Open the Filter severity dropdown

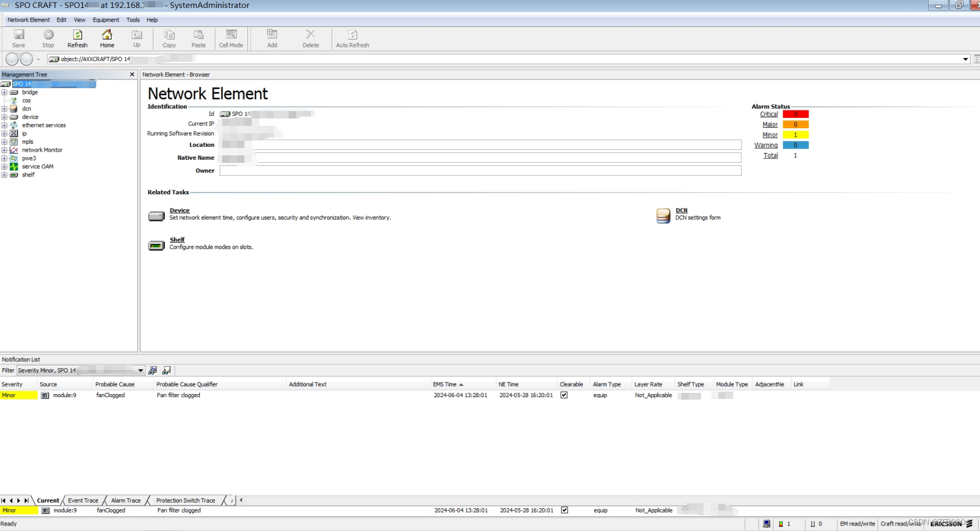pyautogui.click(x=141, y=371)
